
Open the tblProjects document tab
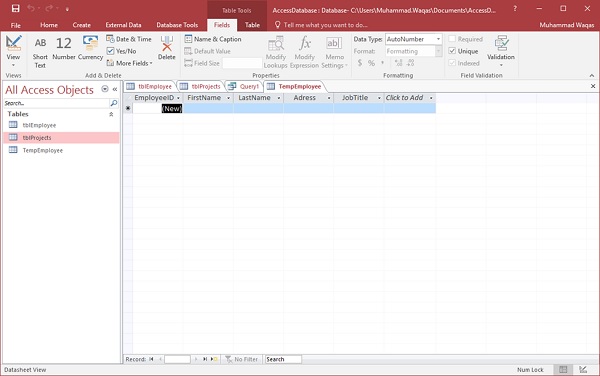click(x=201, y=86)
